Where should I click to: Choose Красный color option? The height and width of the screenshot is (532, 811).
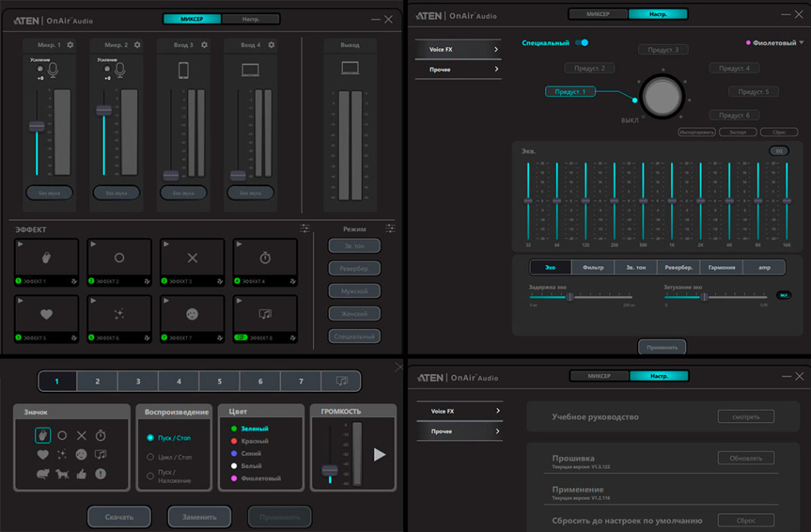point(249,441)
